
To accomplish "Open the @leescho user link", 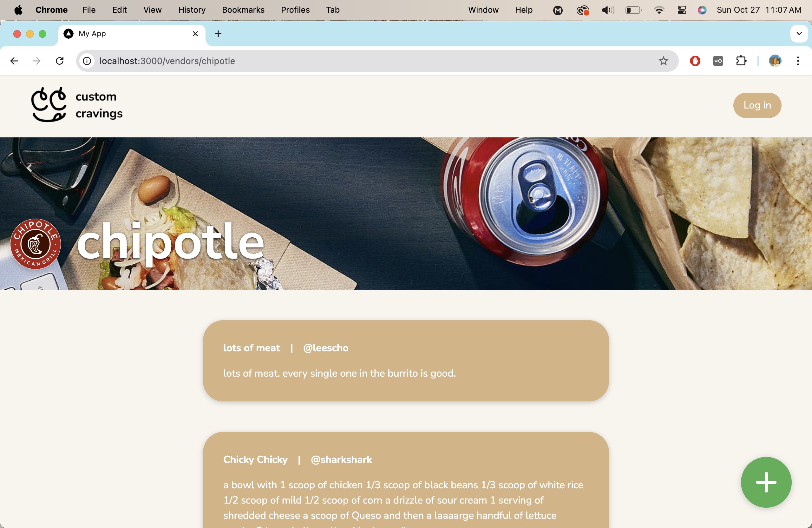I will [325, 348].
